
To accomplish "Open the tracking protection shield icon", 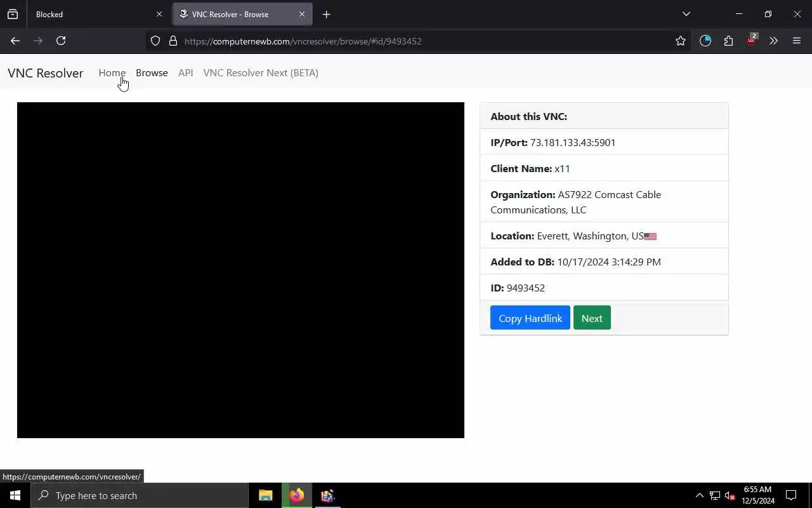I will (x=155, y=41).
